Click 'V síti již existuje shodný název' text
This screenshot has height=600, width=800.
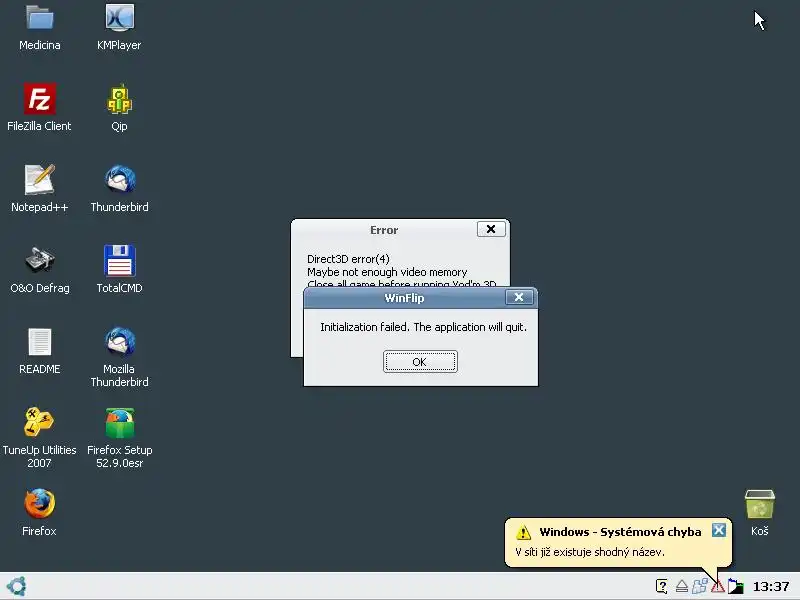pyautogui.click(x=590, y=552)
